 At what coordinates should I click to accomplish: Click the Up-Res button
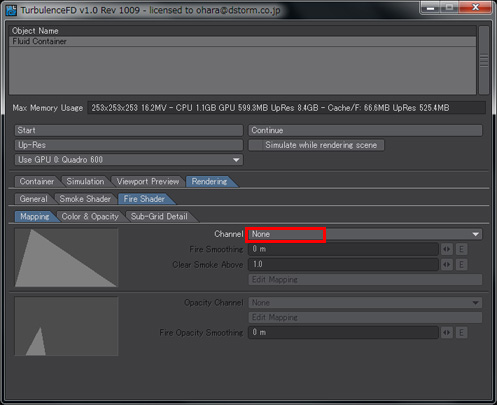pos(129,145)
